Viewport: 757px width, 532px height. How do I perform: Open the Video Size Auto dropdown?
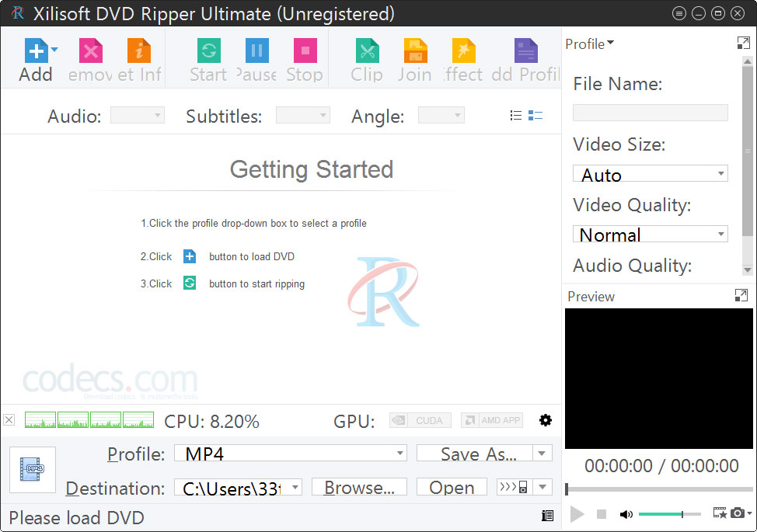(651, 174)
